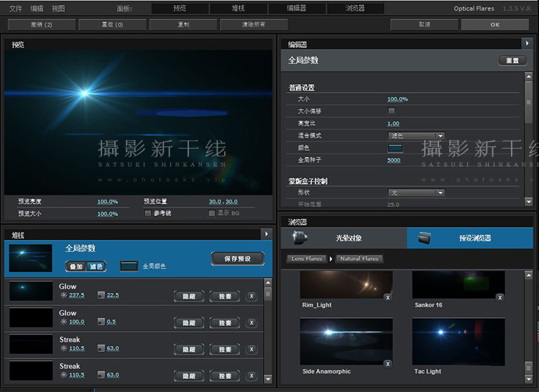Toggle the 堆栈 panel tab
The height and width of the screenshot is (392, 539).
[238, 8]
